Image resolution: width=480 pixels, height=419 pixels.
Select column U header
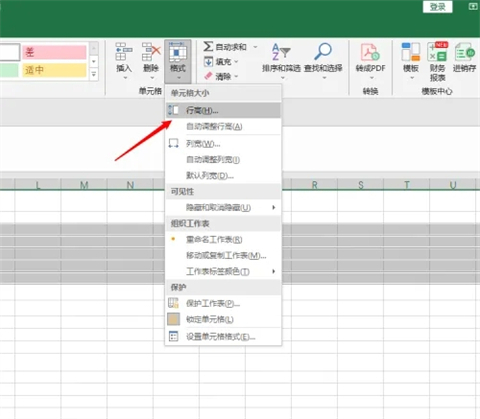point(453,184)
